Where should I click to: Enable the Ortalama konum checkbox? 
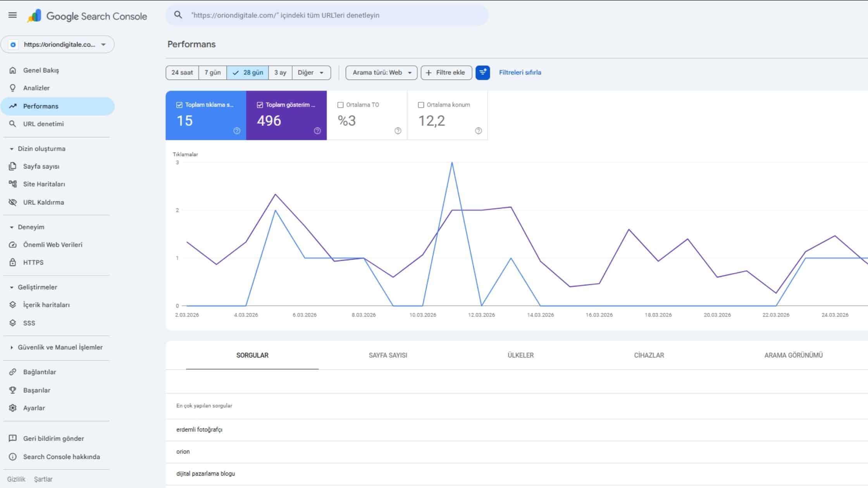[x=420, y=105]
